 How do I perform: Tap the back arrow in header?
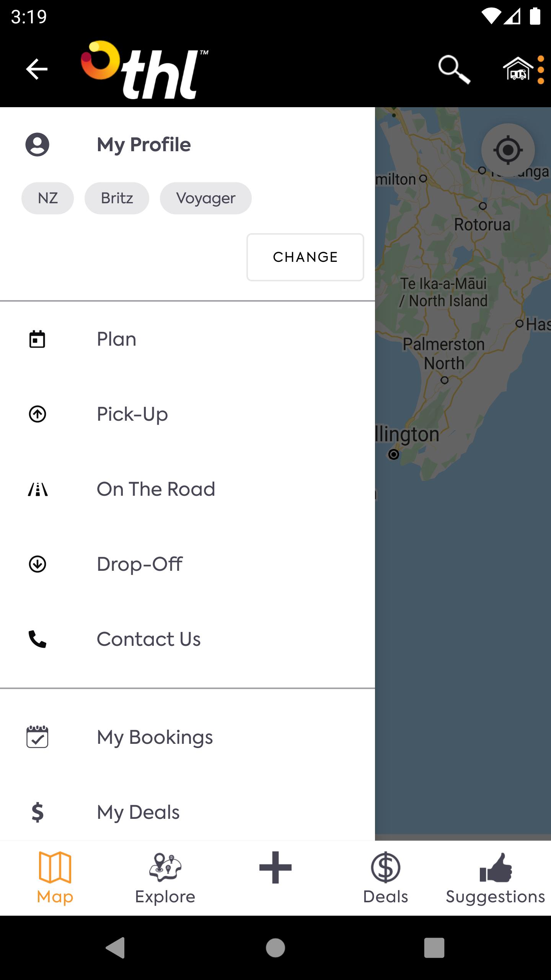point(37,69)
